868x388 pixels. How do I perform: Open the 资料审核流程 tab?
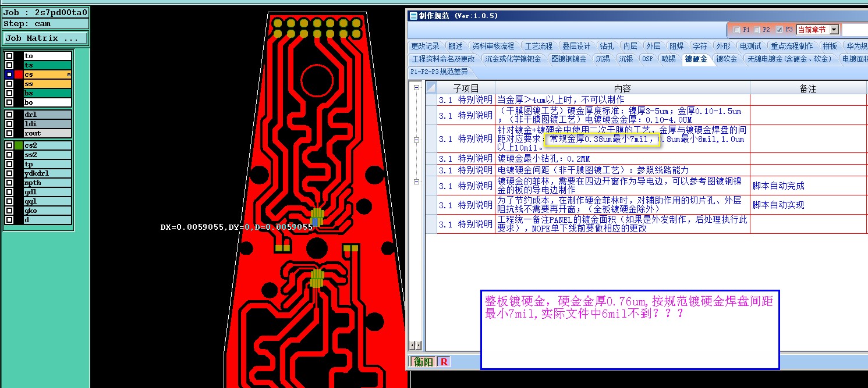[x=493, y=46]
